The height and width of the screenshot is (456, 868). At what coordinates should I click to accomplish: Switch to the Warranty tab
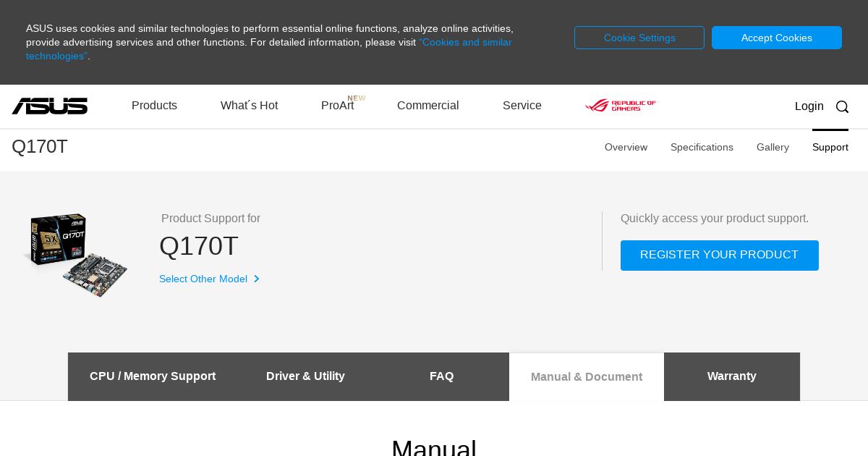tap(732, 376)
